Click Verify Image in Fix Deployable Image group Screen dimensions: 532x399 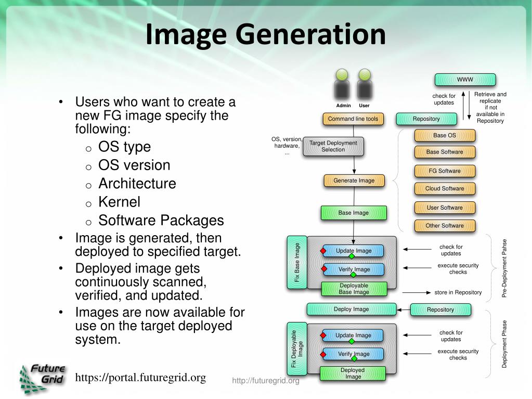[354, 354]
